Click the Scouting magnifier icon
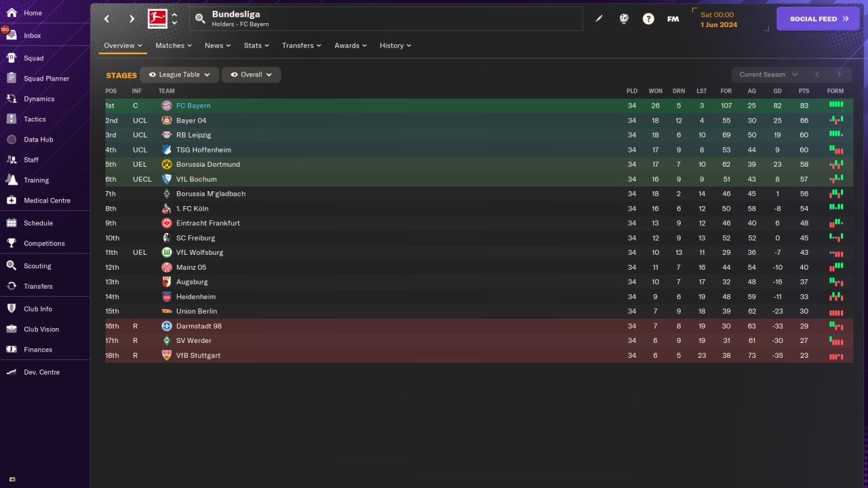868x488 pixels. tap(12, 266)
